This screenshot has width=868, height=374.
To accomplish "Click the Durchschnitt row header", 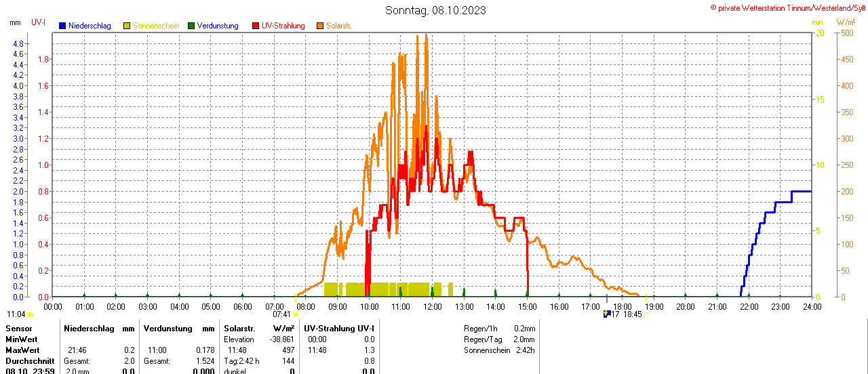I will click(x=29, y=361).
